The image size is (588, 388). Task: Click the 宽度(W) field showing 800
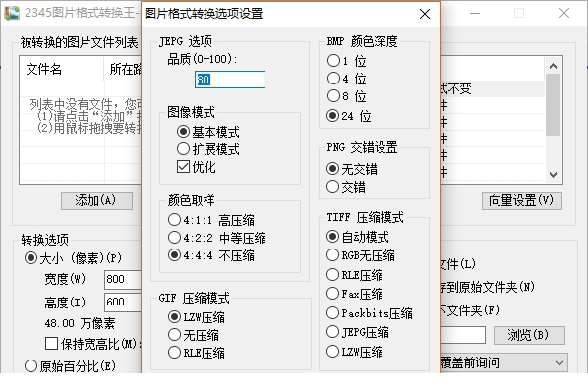coord(123,279)
